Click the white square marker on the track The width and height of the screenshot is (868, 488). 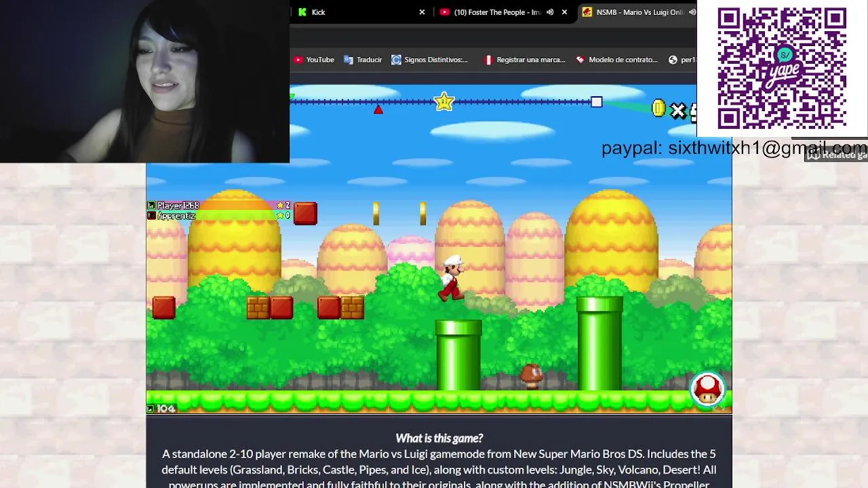pos(596,102)
